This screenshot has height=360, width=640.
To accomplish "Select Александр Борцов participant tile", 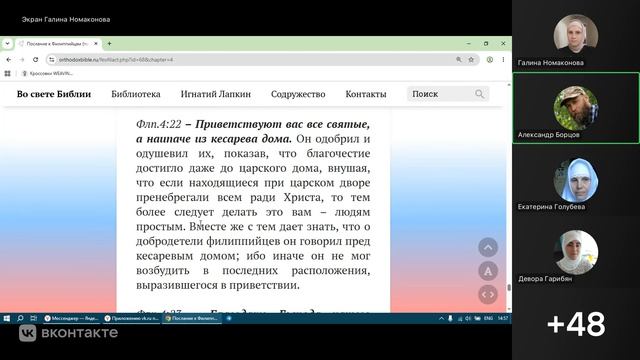I will click(576, 108).
